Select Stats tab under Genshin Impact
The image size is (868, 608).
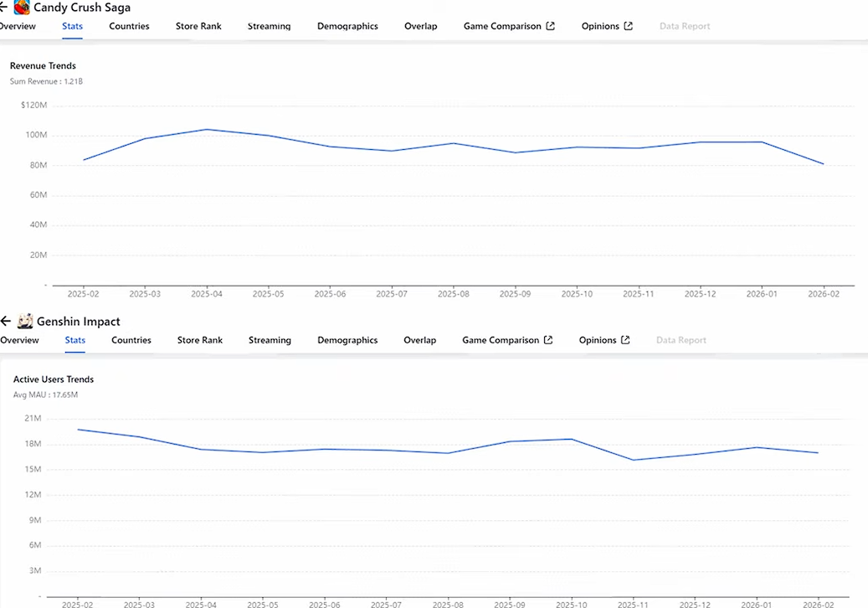pyautogui.click(x=75, y=340)
